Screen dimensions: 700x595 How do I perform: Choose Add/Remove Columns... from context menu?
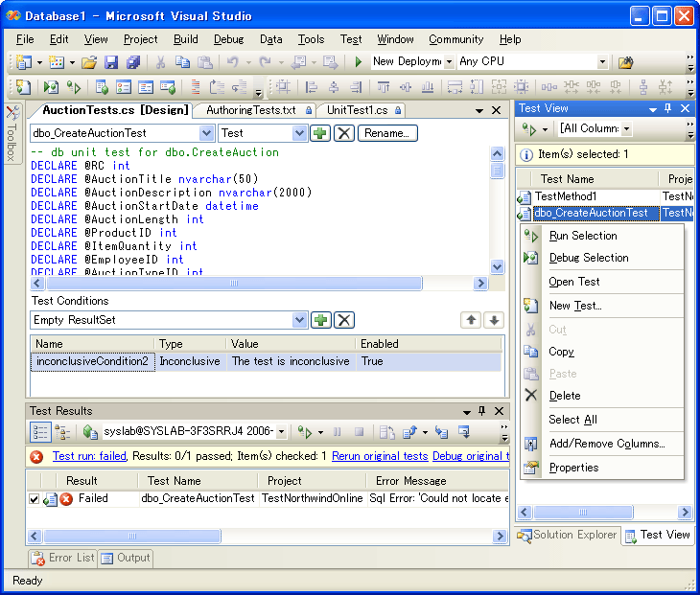pyautogui.click(x=602, y=444)
